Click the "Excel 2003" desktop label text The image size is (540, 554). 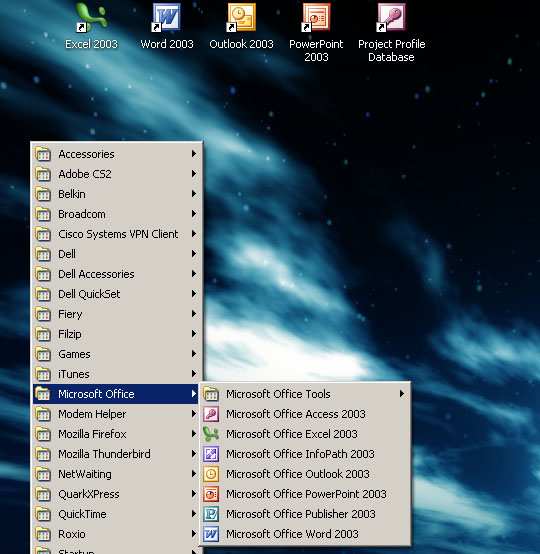tap(91, 44)
